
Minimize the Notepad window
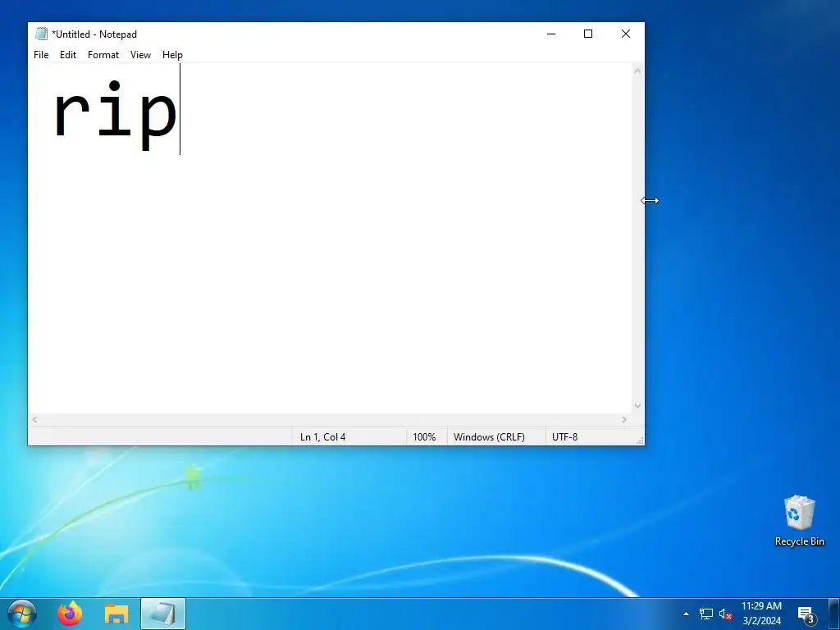tap(551, 34)
